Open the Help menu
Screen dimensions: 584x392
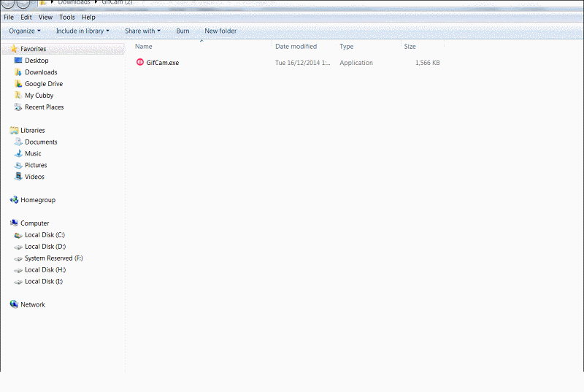(x=88, y=17)
